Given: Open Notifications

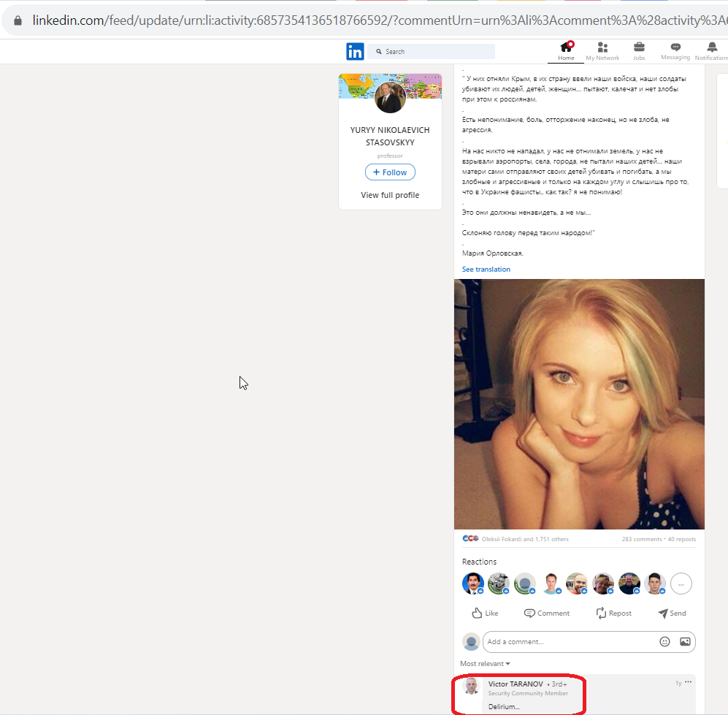Looking at the screenshot, I should coord(711,52).
